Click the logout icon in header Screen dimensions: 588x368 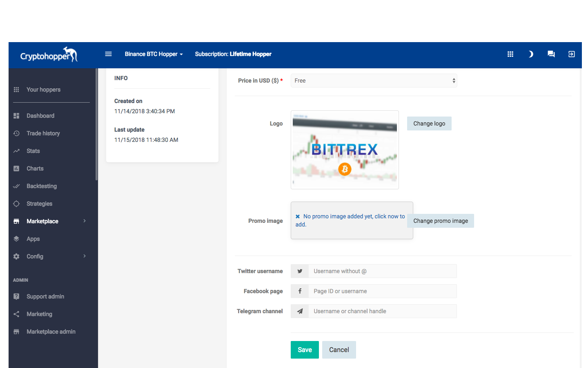coord(572,54)
